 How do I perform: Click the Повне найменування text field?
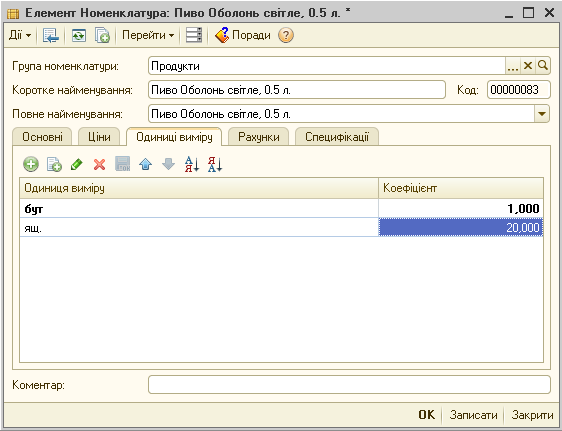[x=341, y=114]
